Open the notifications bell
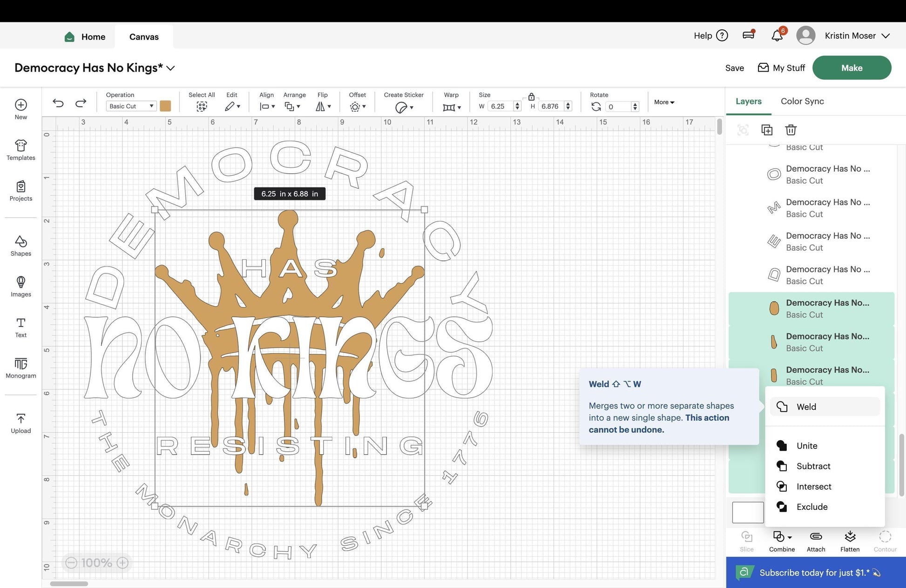The height and width of the screenshot is (588, 906). pos(777,36)
